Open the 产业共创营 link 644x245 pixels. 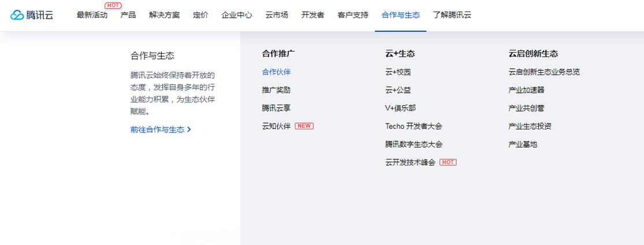pos(527,108)
